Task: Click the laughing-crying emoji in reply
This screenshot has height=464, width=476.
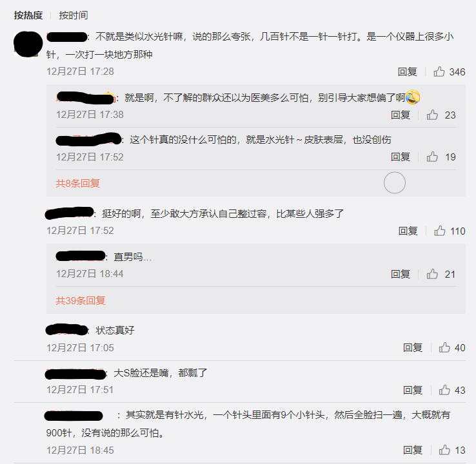Action: [x=413, y=97]
